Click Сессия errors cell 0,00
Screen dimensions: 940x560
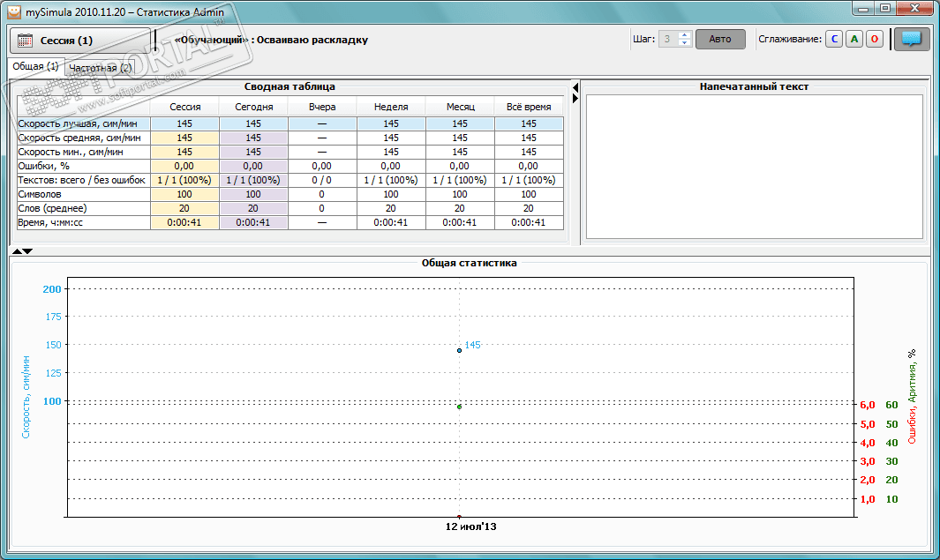pos(184,166)
